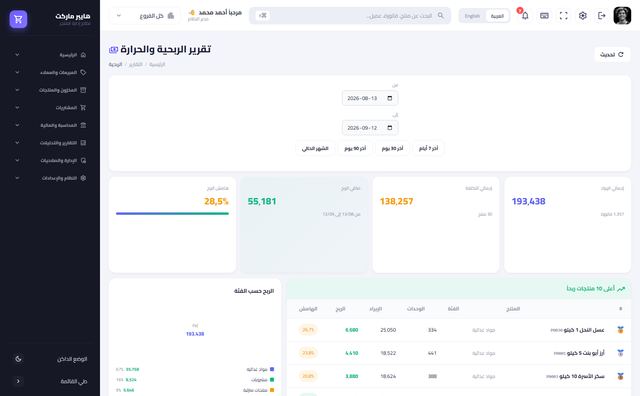
Task: Click the system settings gear icon in sidebar
Action: [83, 178]
